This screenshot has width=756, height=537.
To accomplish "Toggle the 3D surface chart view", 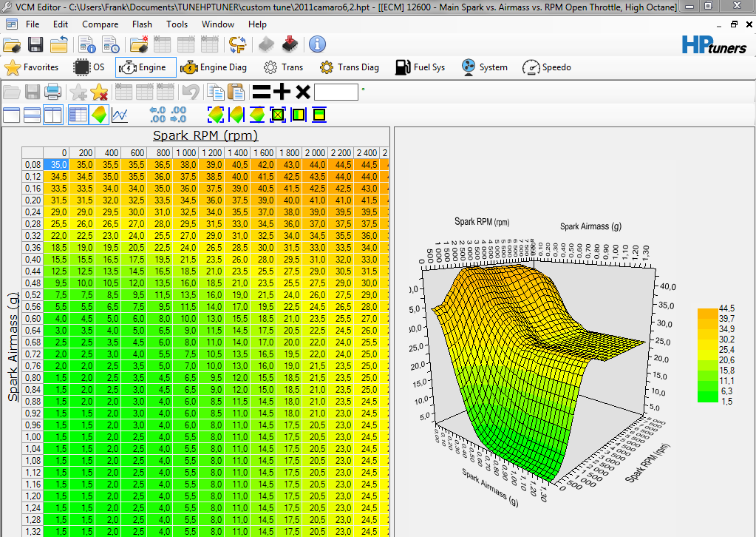I will (x=99, y=115).
